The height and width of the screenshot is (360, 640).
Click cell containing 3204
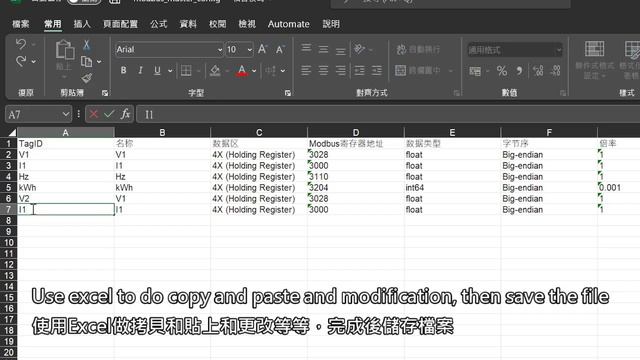pyautogui.click(x=356, y=188)
